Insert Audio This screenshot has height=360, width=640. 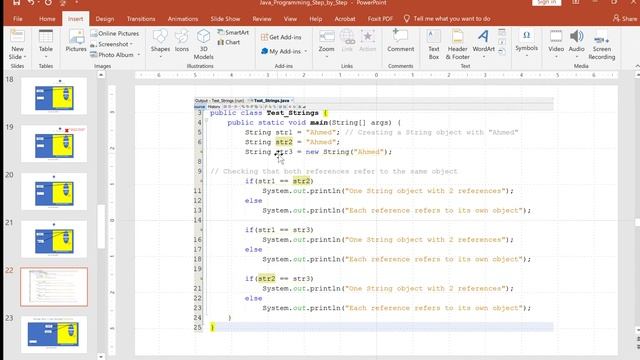pos(576,43)
